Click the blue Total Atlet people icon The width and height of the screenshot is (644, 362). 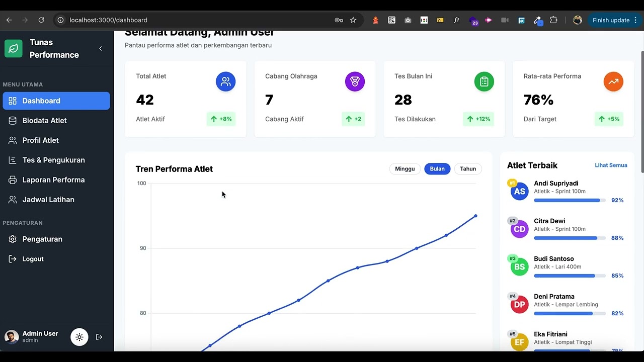[226, 81]
